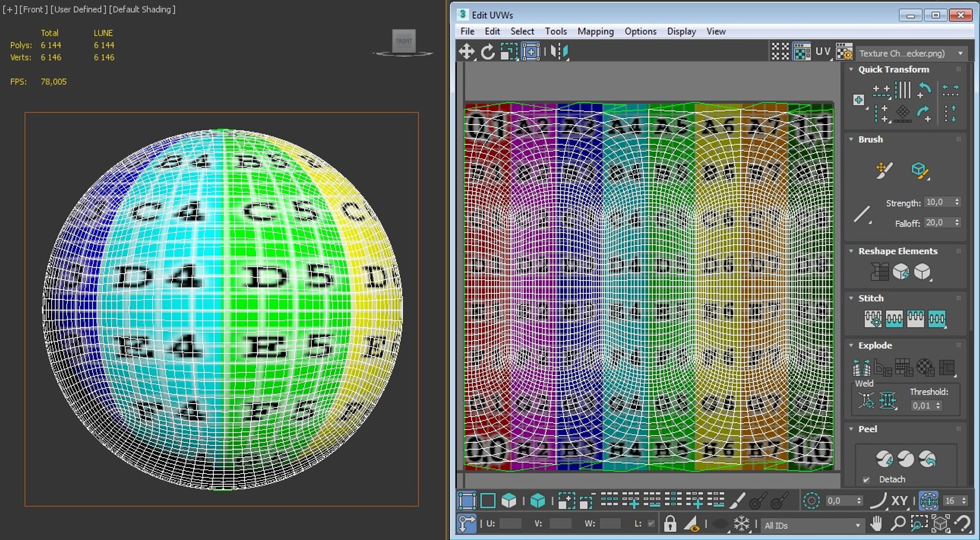Open the Texture Checker settings icon
Image resolution: width=980 pixels, height=540 pixels.
(x=844, y=52)
